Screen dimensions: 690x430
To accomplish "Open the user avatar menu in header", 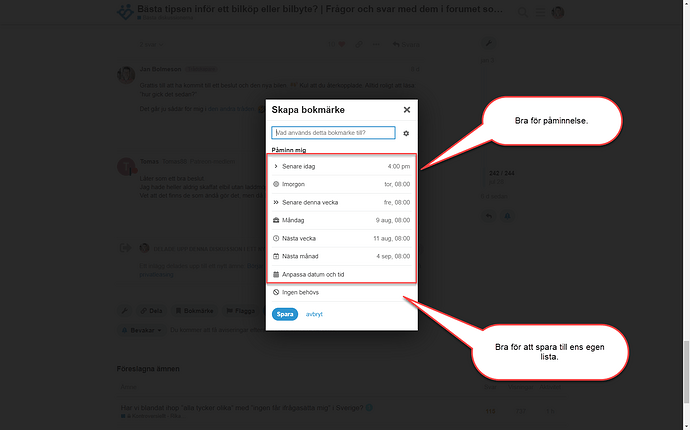I will (558, 12).
